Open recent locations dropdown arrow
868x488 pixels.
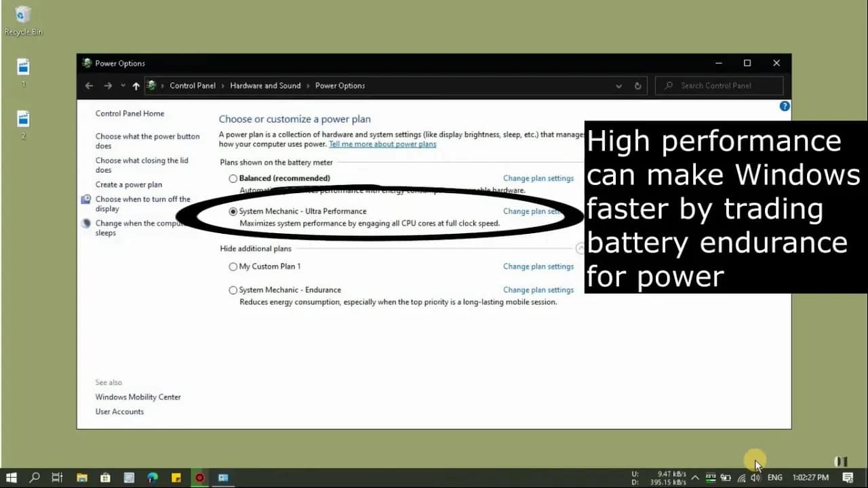(123, 86)
